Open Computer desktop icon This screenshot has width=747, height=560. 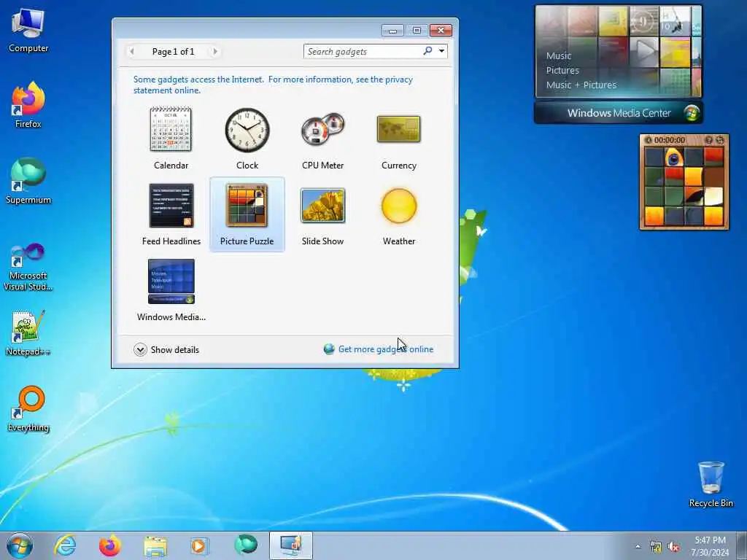pos(28,31)
